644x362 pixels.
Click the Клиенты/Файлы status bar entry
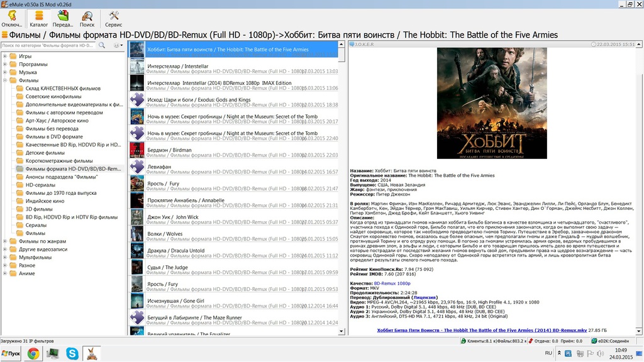pos(493,341)
